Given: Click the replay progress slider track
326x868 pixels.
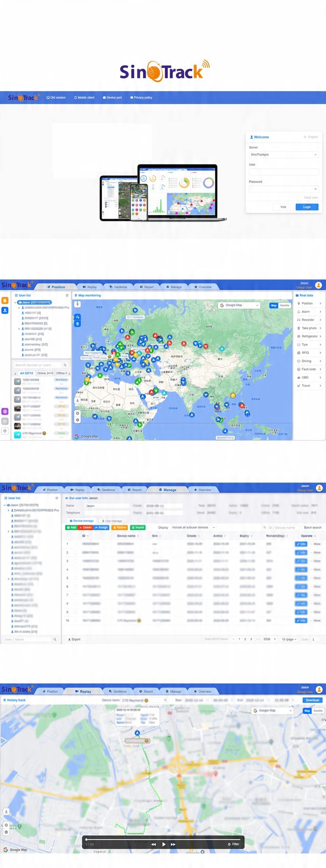Looking at the screenshot, I should pyautogui.click(x=163, y=840).
